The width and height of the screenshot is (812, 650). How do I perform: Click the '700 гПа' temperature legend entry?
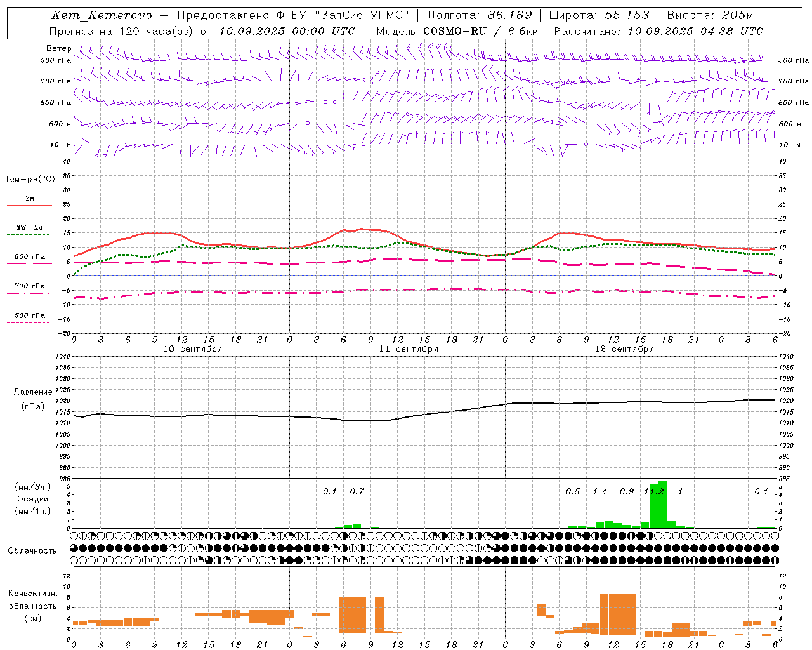point(29,286)
